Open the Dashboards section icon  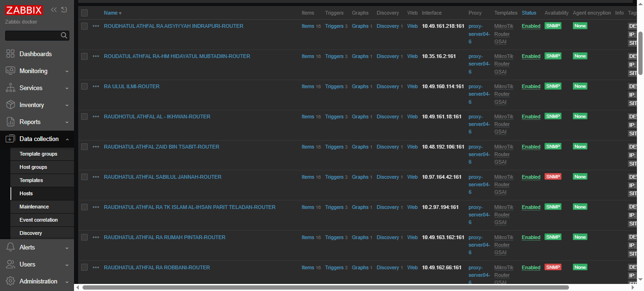coord(10,54)
